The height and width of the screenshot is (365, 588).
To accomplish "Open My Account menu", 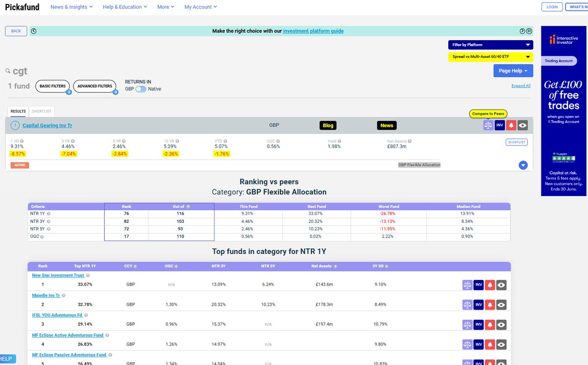I will (x=200, y=7).
